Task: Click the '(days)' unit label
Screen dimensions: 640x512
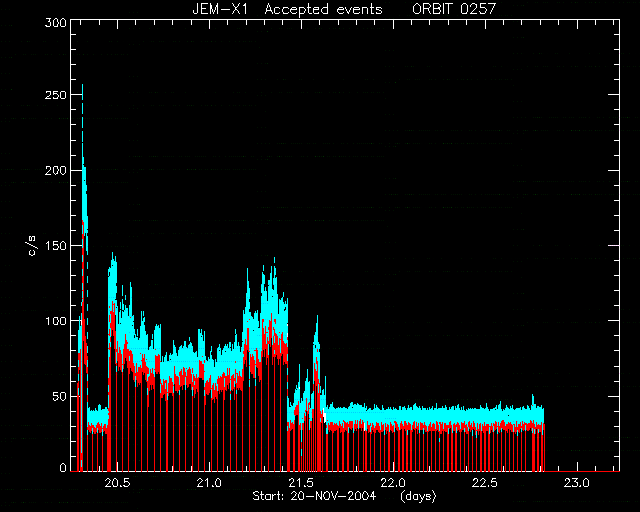Action: (x=418, y=496)
